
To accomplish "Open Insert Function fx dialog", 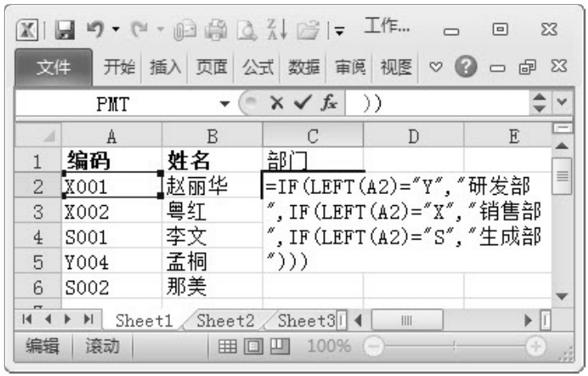I will tap(329, 102).
